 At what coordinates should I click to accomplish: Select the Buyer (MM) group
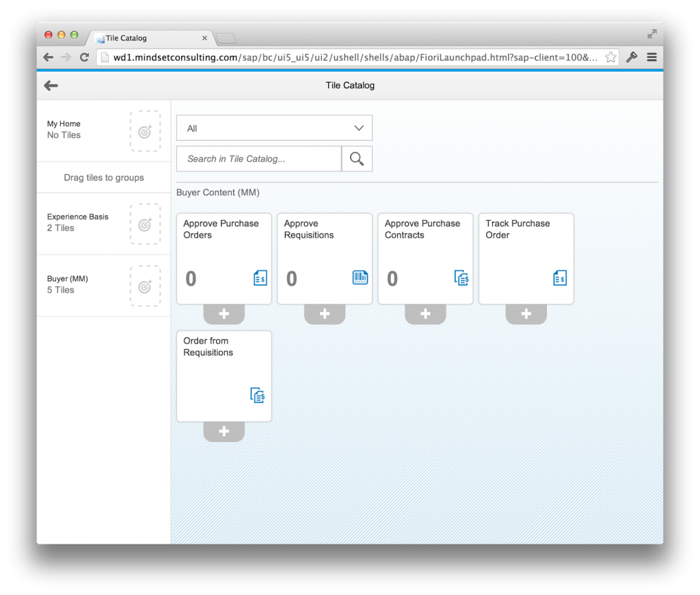[x=104, y=286]
